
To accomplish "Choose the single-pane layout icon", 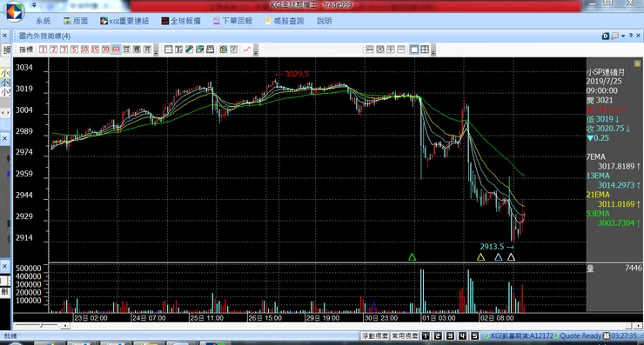I will [414, 50].
